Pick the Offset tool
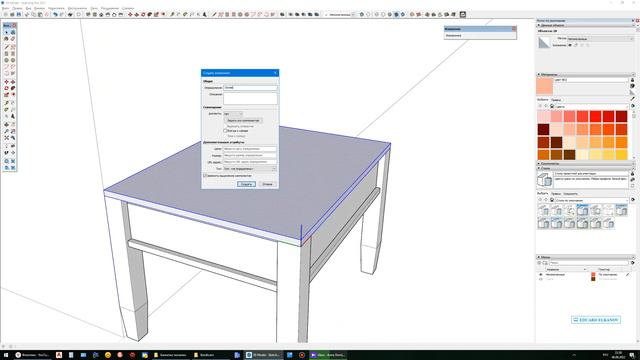 click(13, 95)
